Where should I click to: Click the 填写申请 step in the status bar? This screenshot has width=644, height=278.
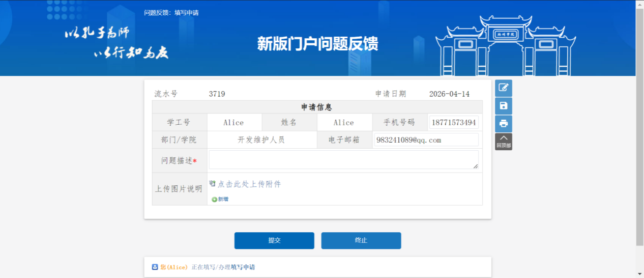coord(243,267)
